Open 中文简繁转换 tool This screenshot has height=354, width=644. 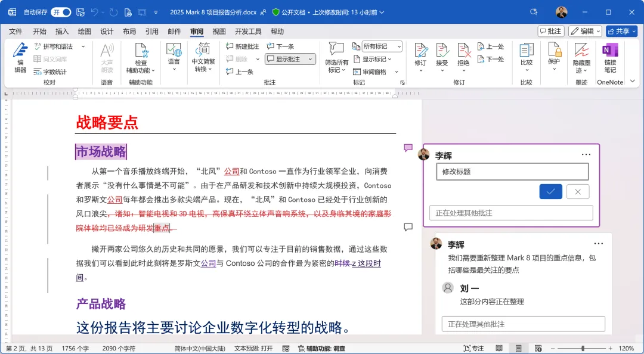[203, 57]
